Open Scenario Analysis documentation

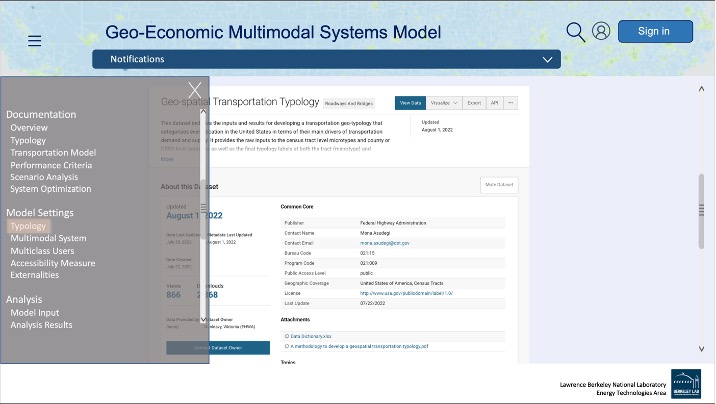pos(44,177)
